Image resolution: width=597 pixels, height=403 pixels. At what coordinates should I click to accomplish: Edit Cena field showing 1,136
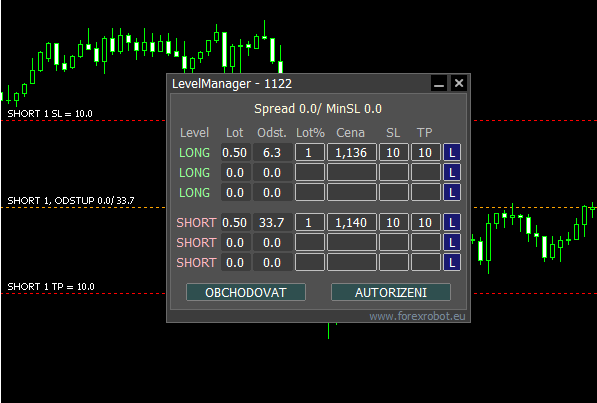[x=351, y=152]
